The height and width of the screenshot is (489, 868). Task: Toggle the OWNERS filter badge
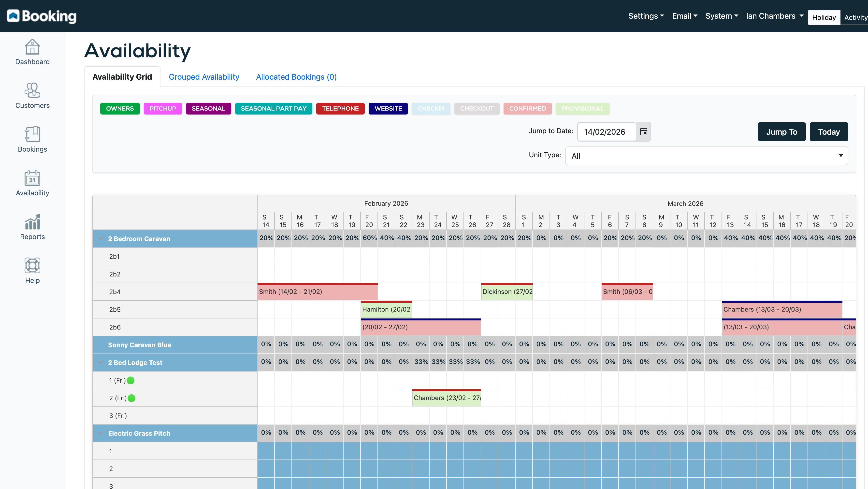pyautogui.click(x=120, y=109)
